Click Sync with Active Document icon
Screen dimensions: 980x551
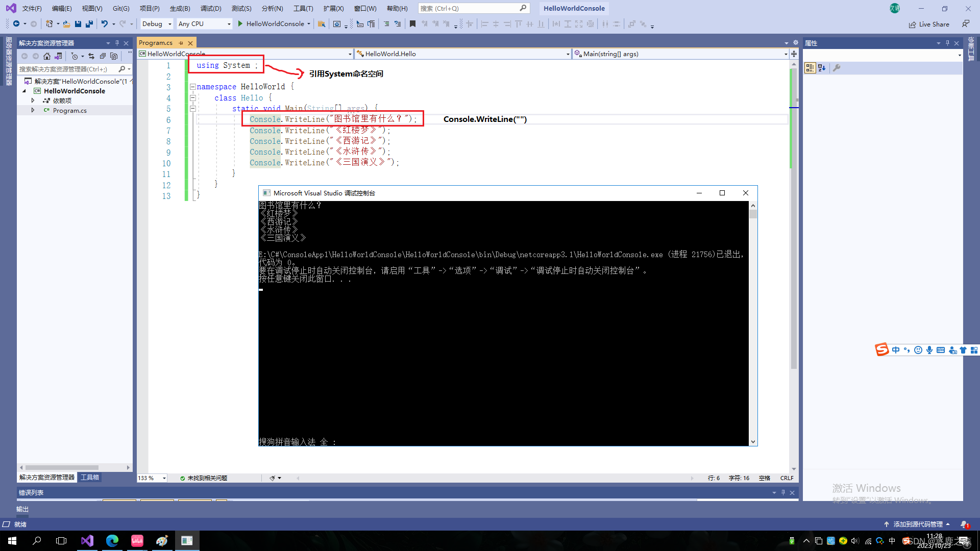click(91, 56)
